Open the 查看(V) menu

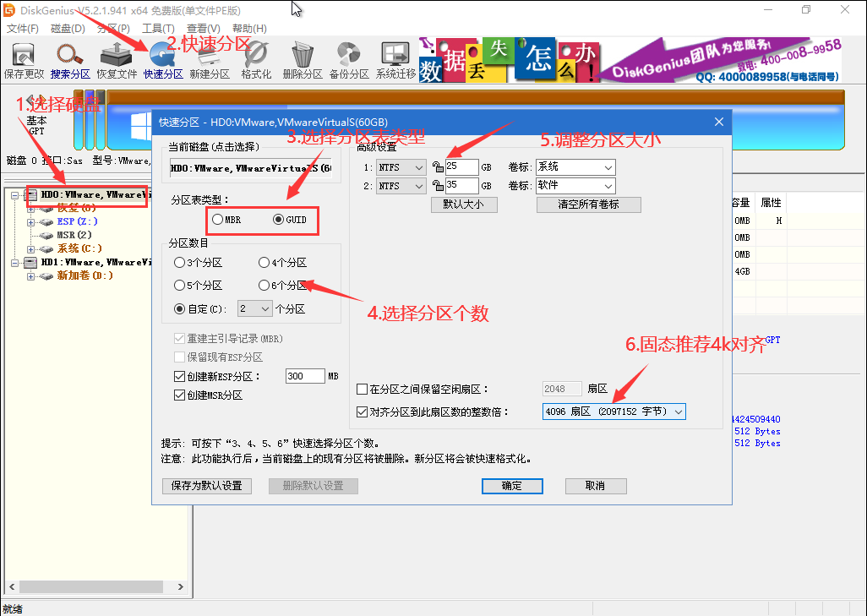point(203,28)
